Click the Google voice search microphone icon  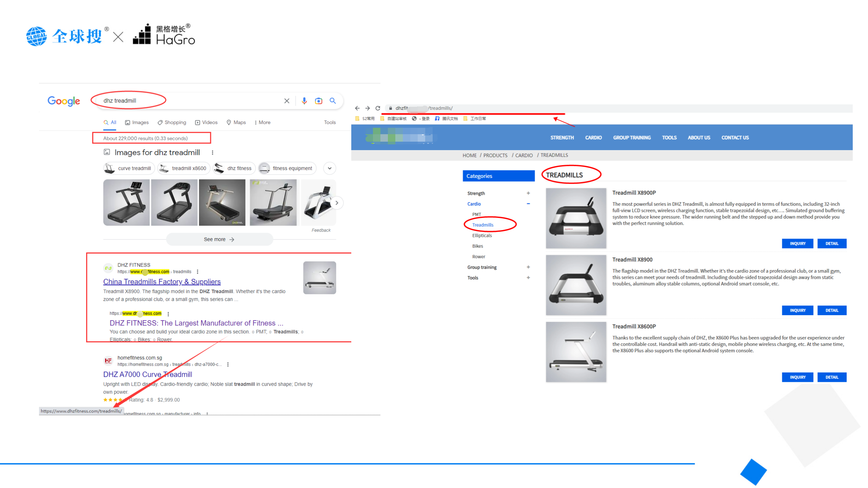(x=304, y=101)
